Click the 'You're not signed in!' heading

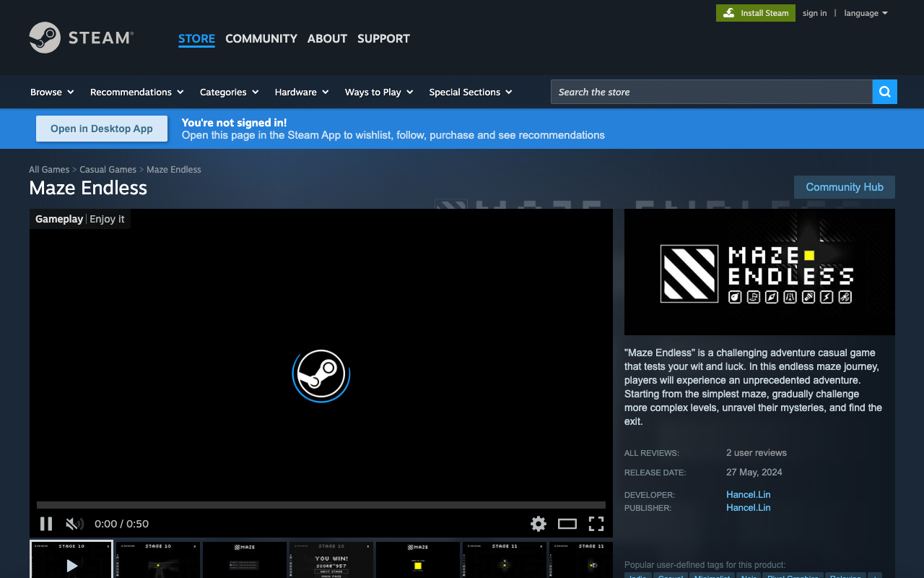[x=235, y=123]
